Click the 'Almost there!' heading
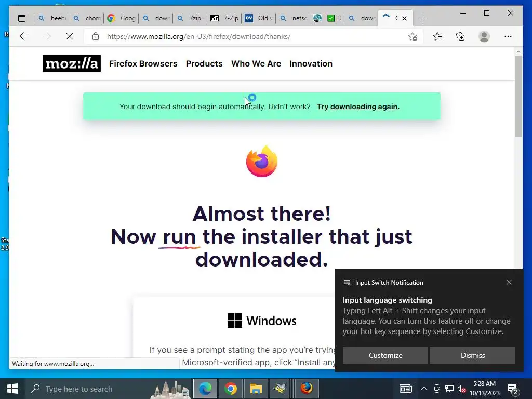The image size is (532, 399). (262, 214)
